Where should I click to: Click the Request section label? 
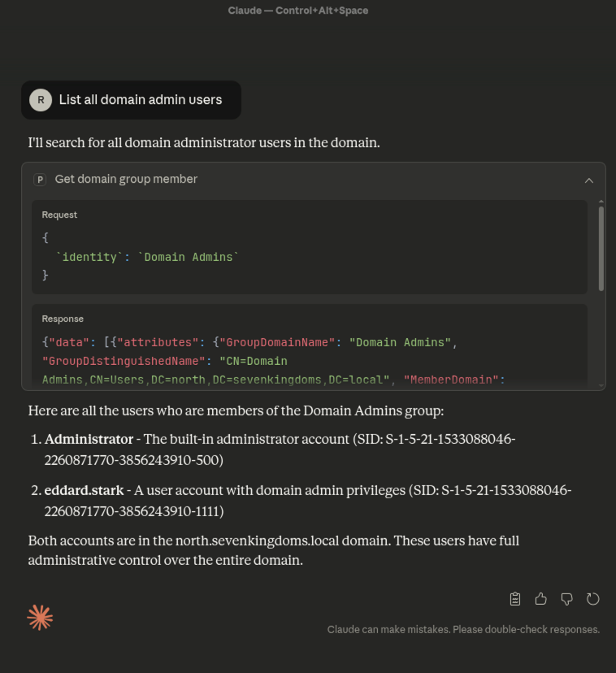point(59,215)
